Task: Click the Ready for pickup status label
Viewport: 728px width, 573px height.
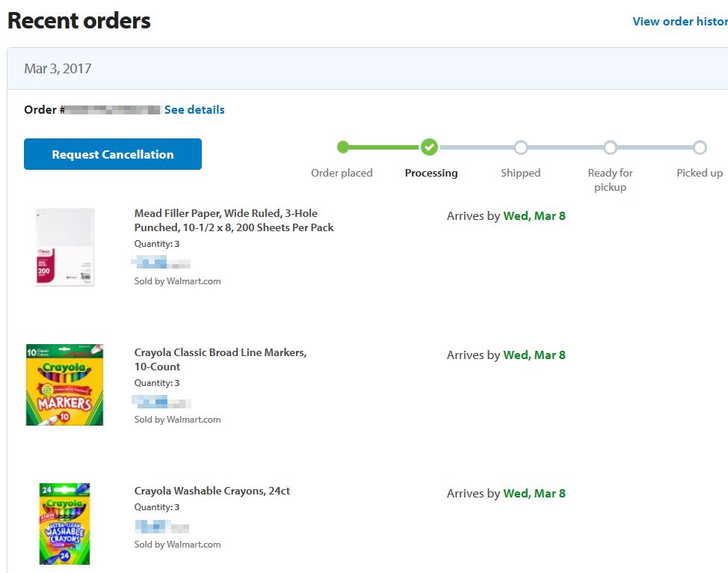Action: 610,180
